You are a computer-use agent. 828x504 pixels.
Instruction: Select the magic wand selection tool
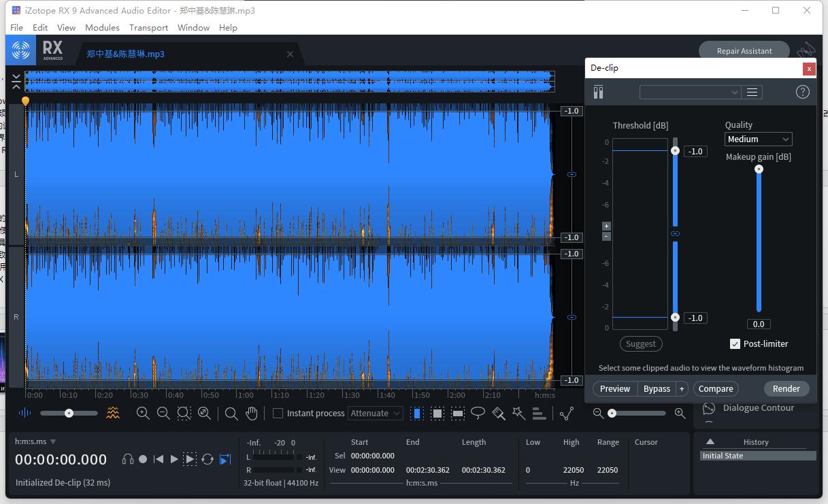click(518, 413)
